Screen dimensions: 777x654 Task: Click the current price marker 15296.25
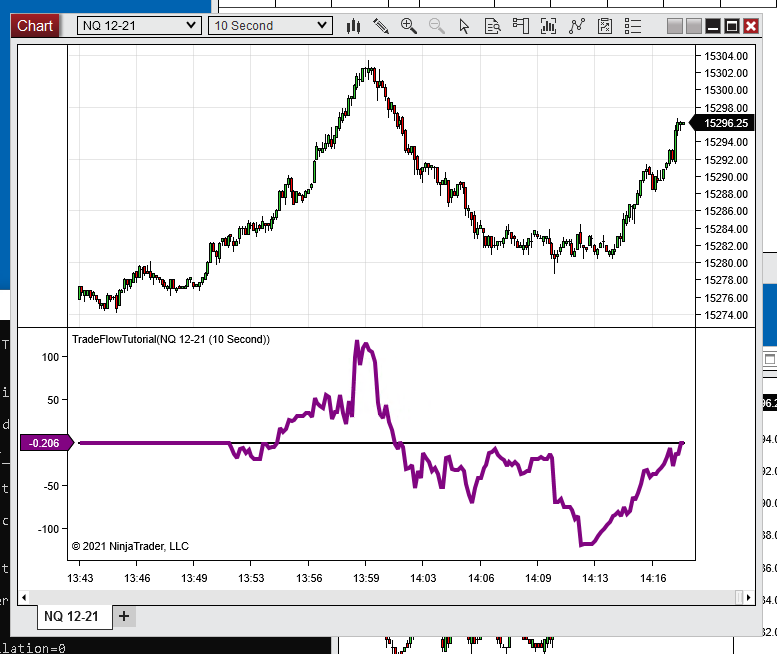point(722,123)
